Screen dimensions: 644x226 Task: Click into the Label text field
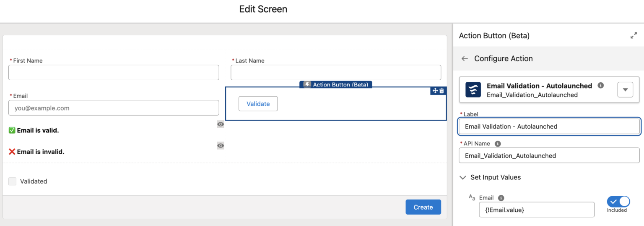point(549,126)
